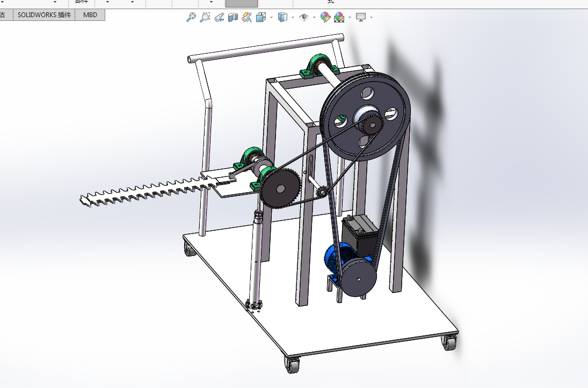This screenshot has width=588, height=388.
Task: Click the Apply Scene icon
Action: click(x=339, y=17)
